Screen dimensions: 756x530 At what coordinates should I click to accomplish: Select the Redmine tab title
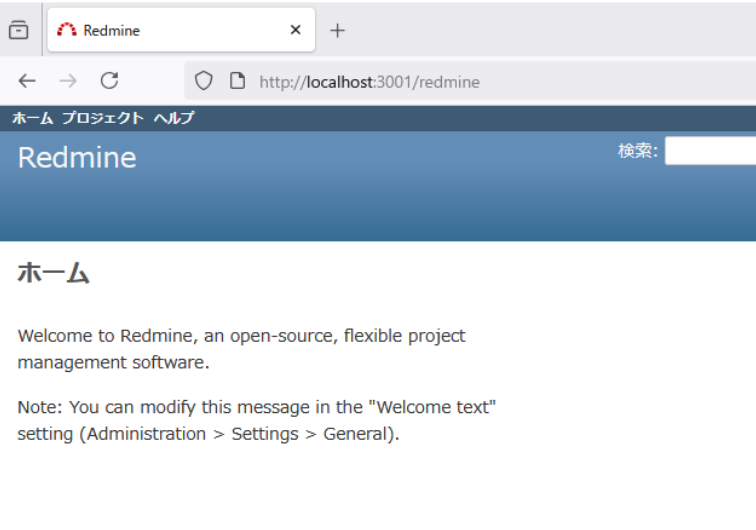[112, 30]
